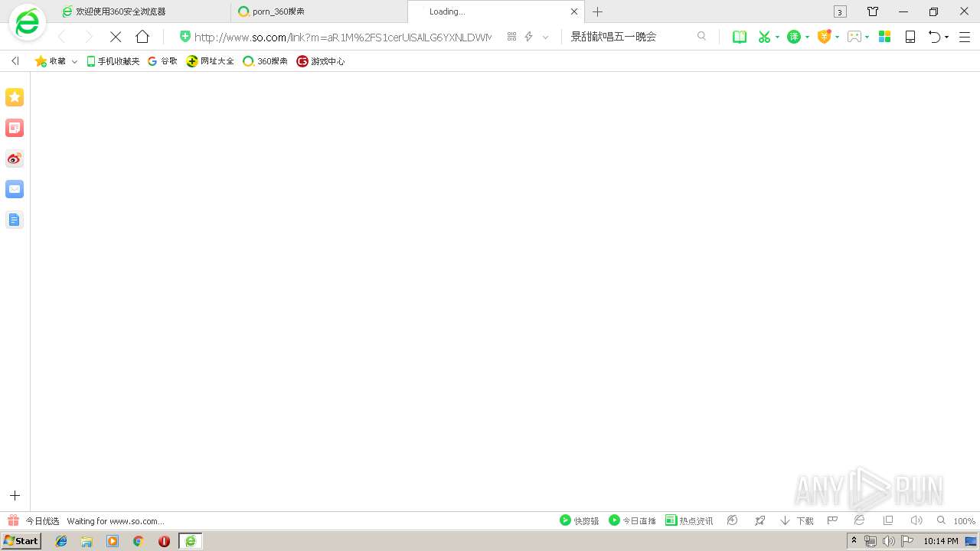This screenshot has width=980, height=551.
Task: Click the mobile phone device icon
Action: (x=910, y=37)
